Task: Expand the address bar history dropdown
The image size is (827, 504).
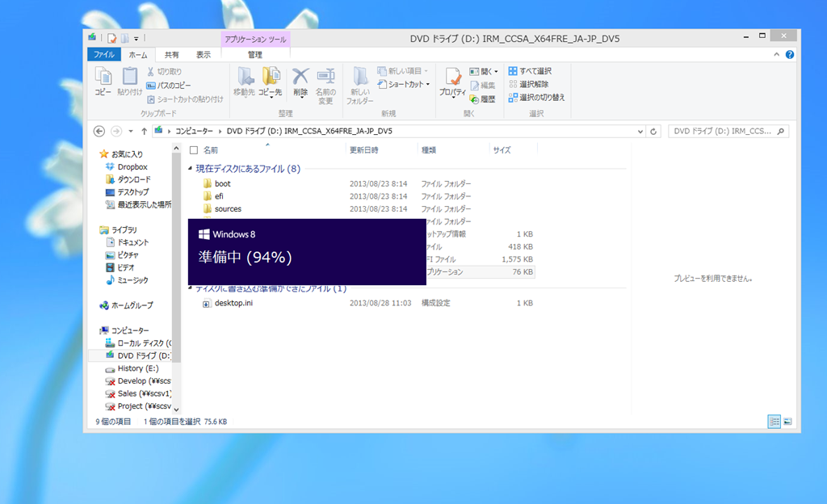Action: click(640, 132)
